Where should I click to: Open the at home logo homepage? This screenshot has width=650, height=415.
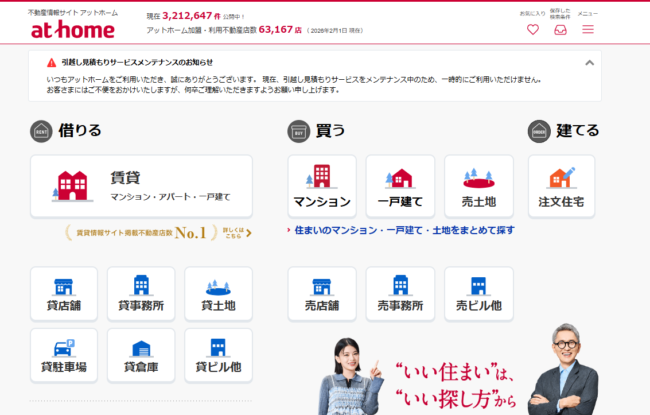[73, 29]
